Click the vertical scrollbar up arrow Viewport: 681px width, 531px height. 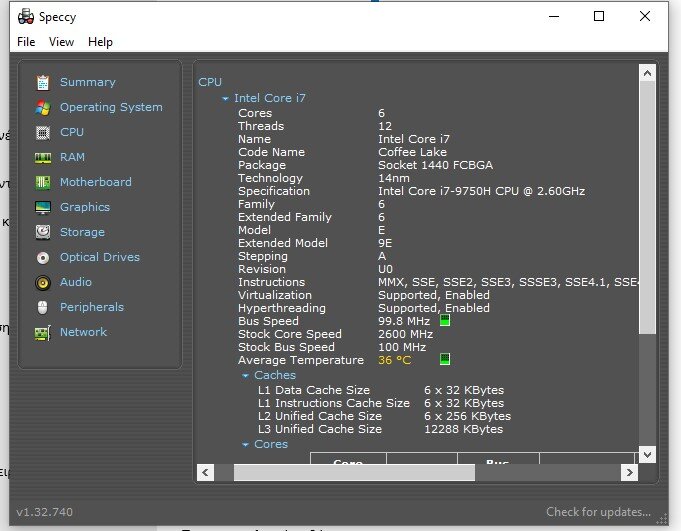pos(647,73)
